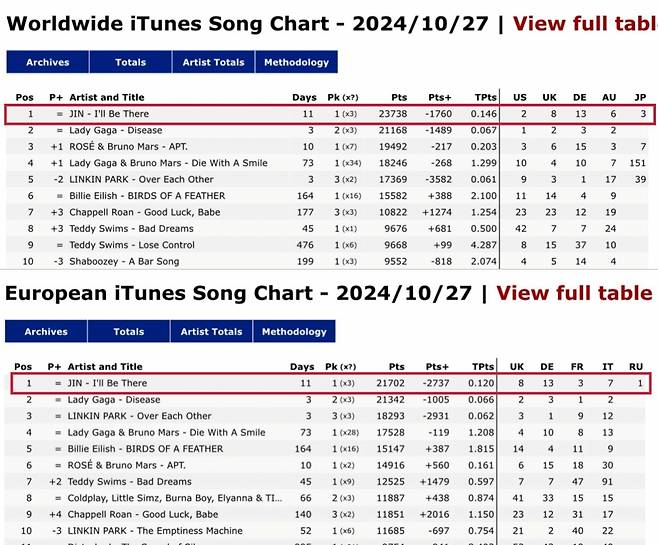The width and height of the screenshot is (658, 545).
Task: Open Artist Totals in Worldwide chart section
Action: [x=212, y=62]
